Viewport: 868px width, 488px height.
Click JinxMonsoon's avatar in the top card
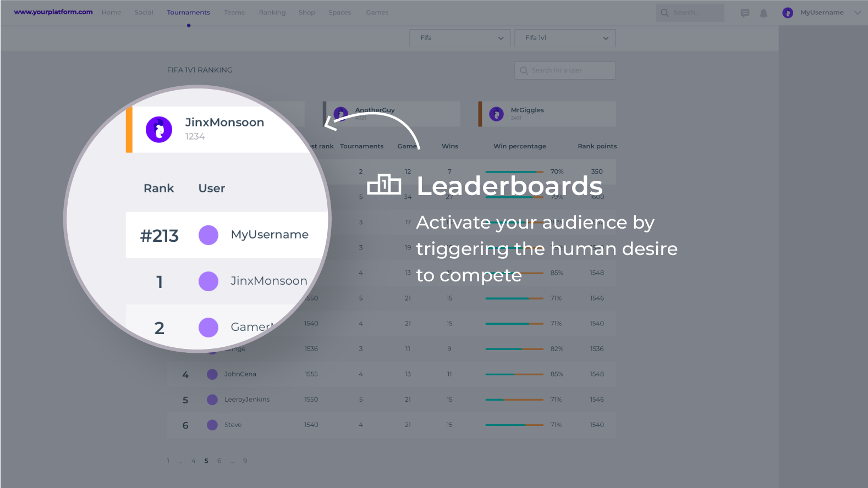(x=159, y=130)
